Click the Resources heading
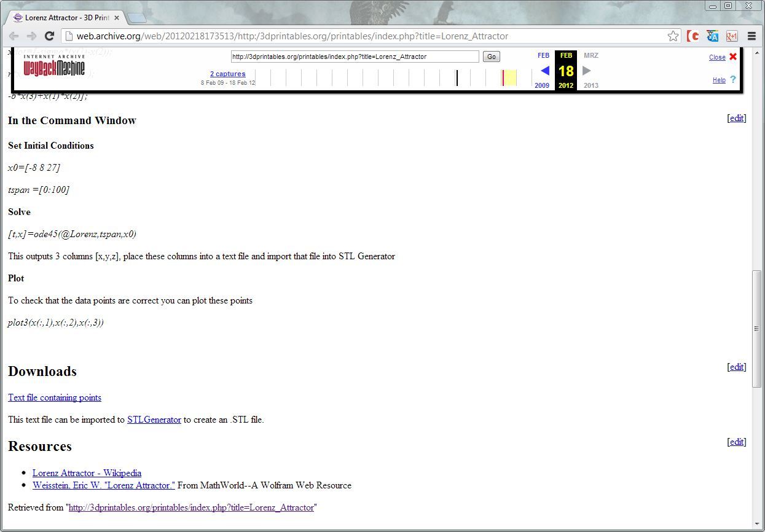The width and height of the screenshot is (765, 532). point(40,446)
